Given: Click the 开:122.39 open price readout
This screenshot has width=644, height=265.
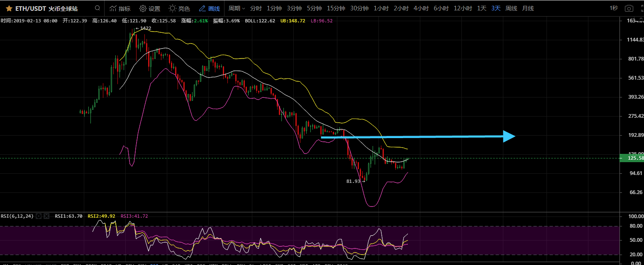Looking at the screenshot, I should click(x=75, y=21).
